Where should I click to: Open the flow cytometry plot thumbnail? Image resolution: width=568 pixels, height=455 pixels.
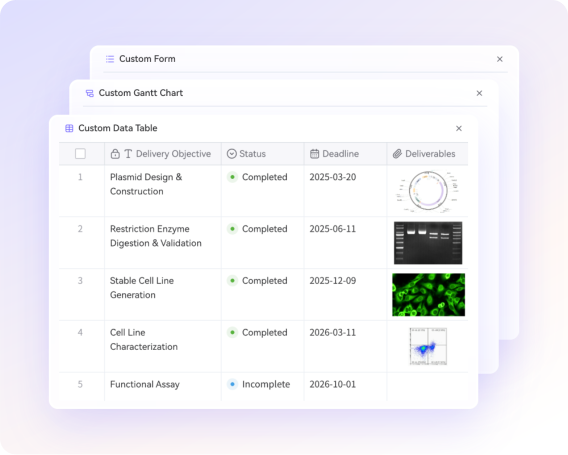tap(428, 346)
